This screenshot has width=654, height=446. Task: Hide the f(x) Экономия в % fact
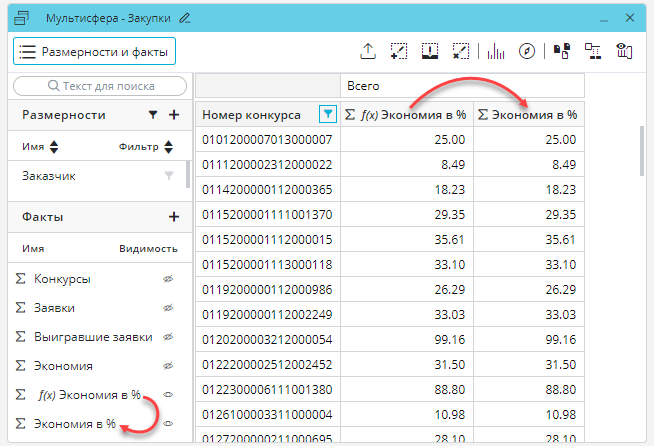168,395
